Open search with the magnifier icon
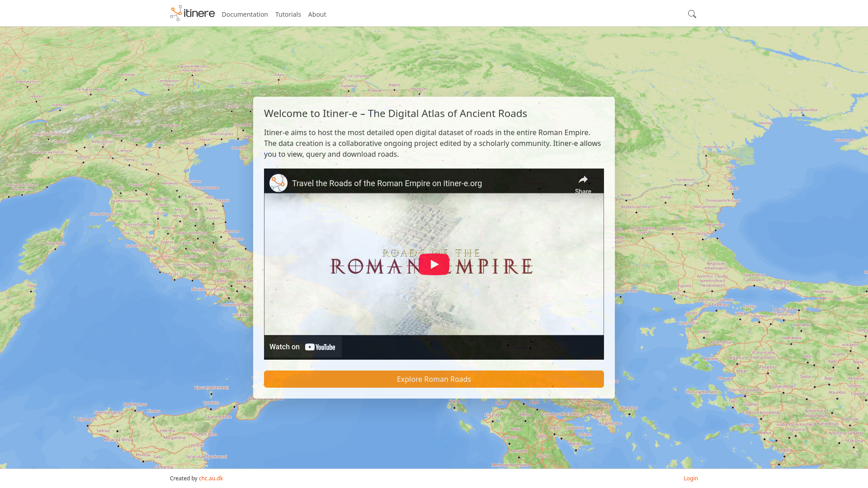Screen dimensions: 868x488 tap(692, 14)
